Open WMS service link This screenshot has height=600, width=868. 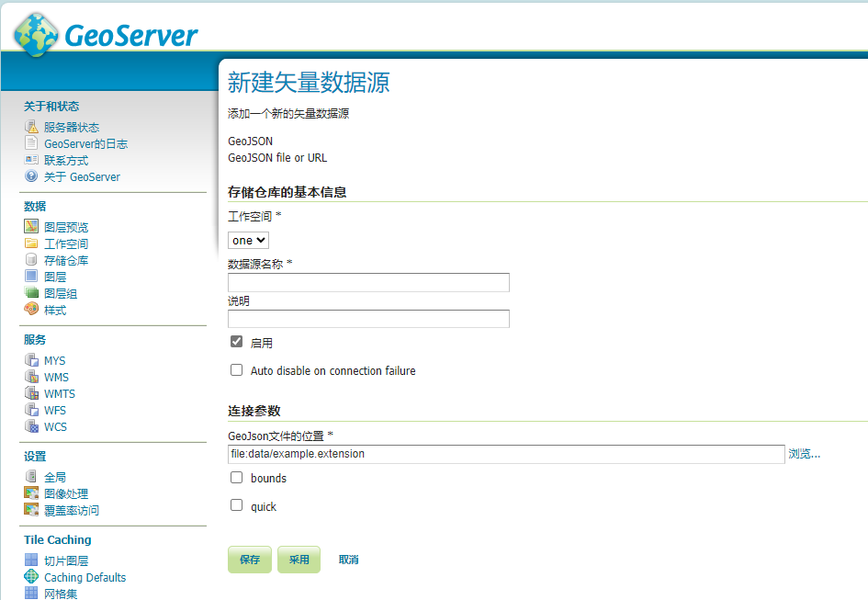56,378
